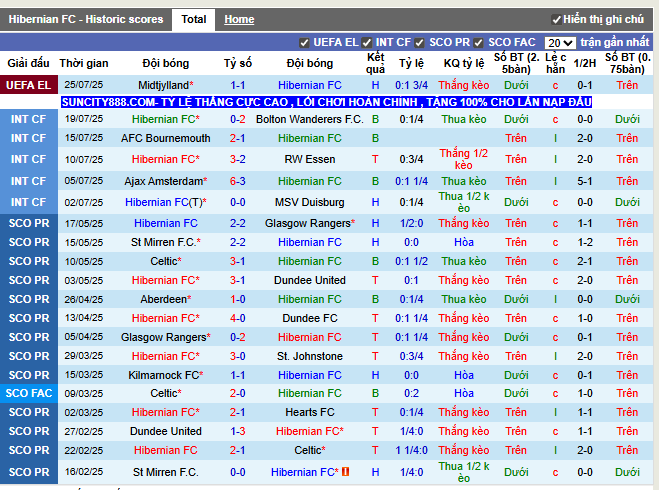Click the KQ tỷ lệ column header
Screen dimensions: 659x490
(464, 63)
